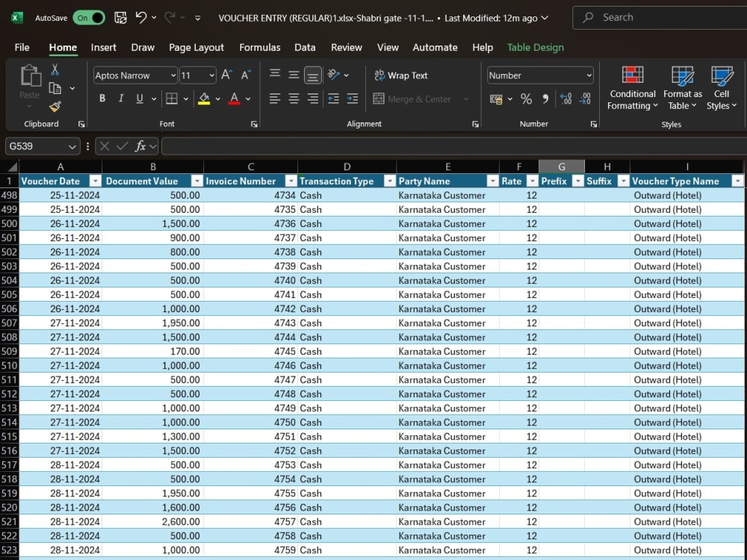Click the Cut scissors icon
Screen dimensions: 747x560
55,70
